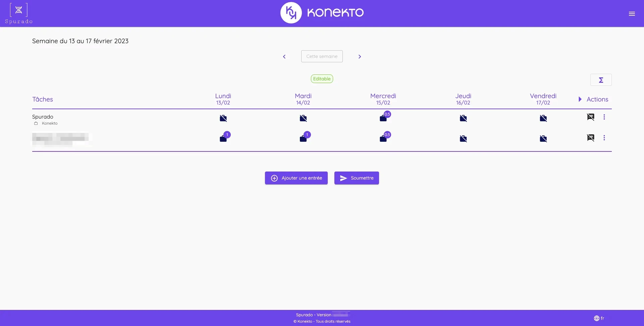644x326 pixels.
Task: Click second row Thursday empty briefcase
Action: (x=463, y=139)
